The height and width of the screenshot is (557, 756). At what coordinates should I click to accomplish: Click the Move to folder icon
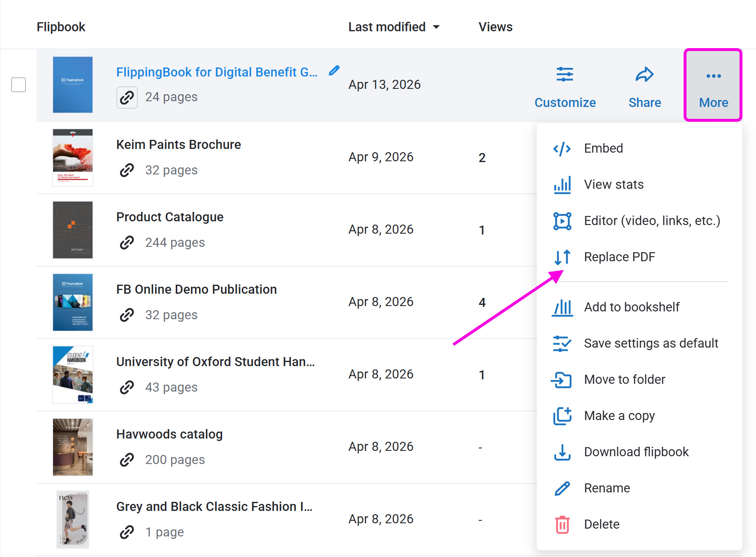coord(562,380)
